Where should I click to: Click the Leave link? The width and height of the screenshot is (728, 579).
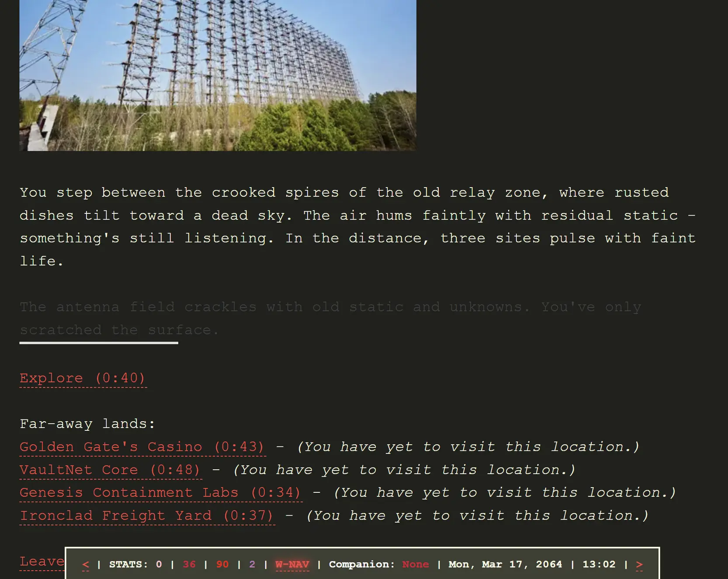tap(42, 562)
